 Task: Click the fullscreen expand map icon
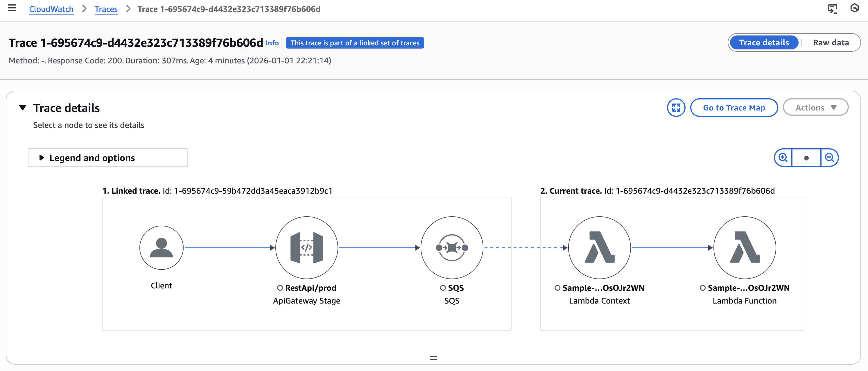[x=676, y=108]
